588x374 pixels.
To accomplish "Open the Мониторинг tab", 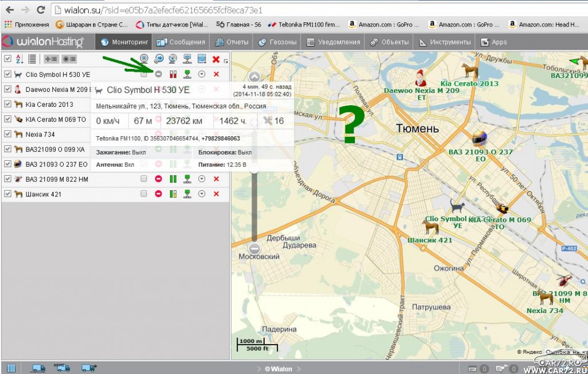I will 124,42.
